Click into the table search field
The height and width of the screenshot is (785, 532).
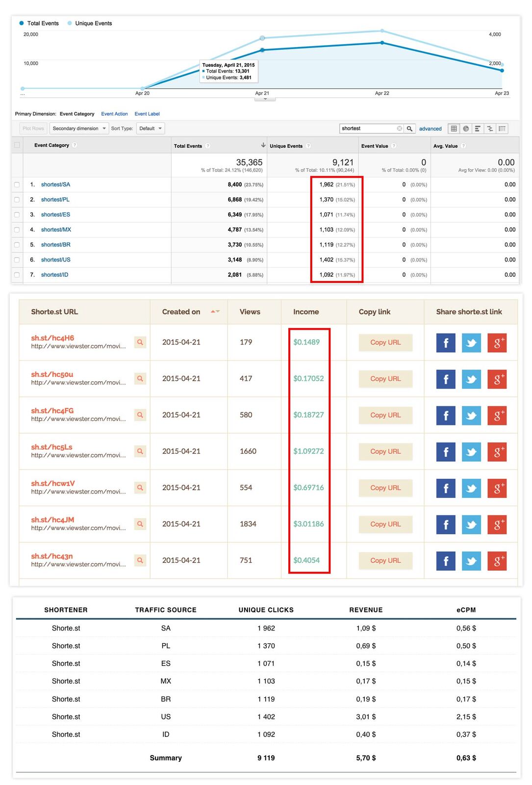pos(368,129)
